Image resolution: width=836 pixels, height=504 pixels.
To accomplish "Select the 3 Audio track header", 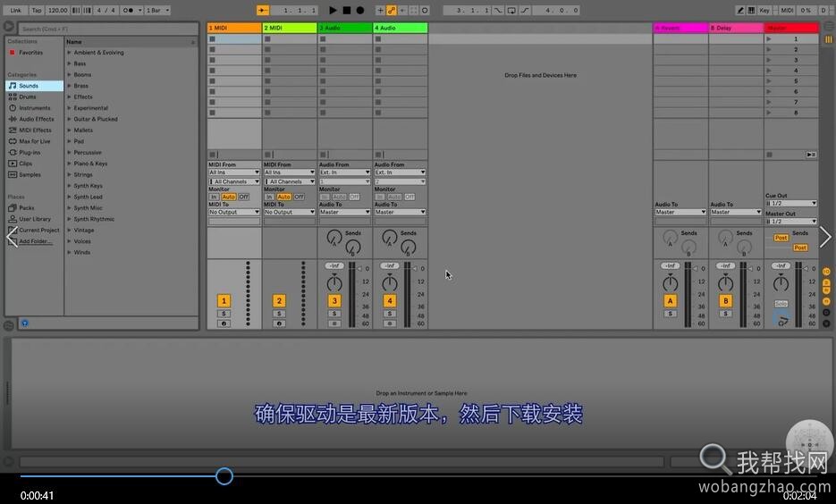I will (345, 28).
